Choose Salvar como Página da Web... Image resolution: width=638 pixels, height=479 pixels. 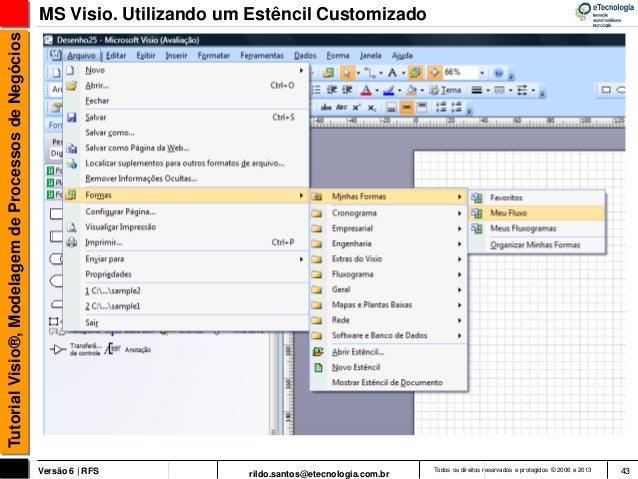[186, 148]
